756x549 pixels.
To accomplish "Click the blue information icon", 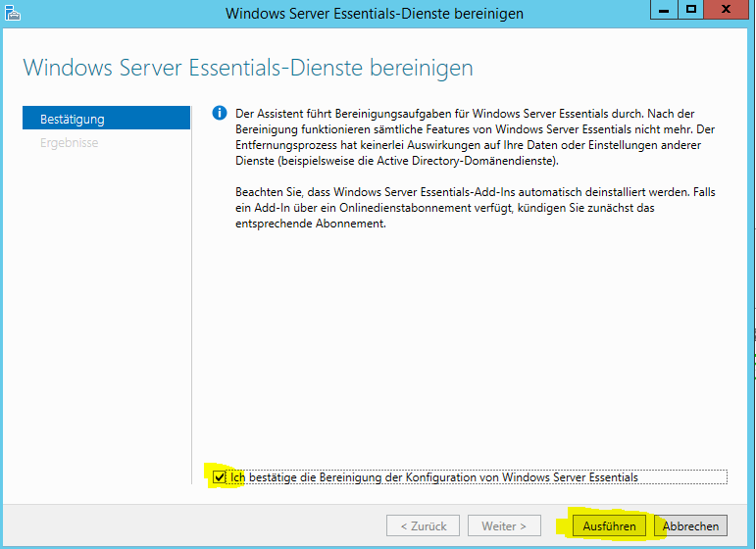I will [x=220, y=114].
